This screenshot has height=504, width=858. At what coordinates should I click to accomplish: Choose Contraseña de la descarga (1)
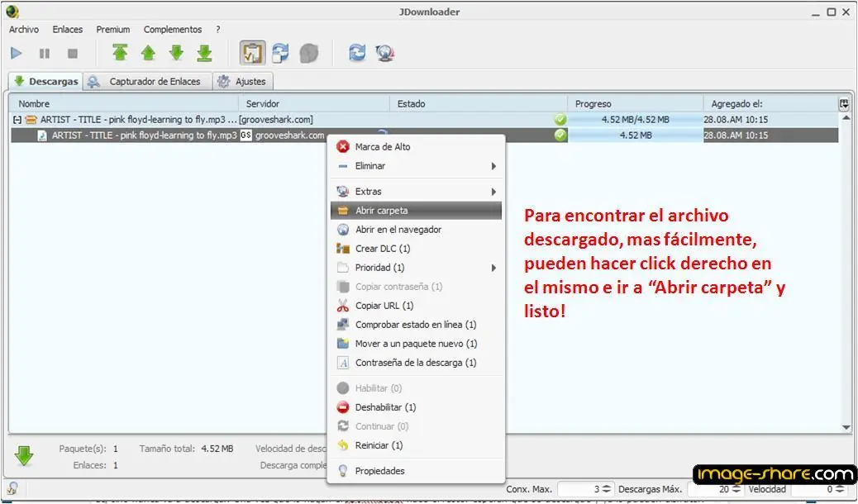(x=416, y=363)
